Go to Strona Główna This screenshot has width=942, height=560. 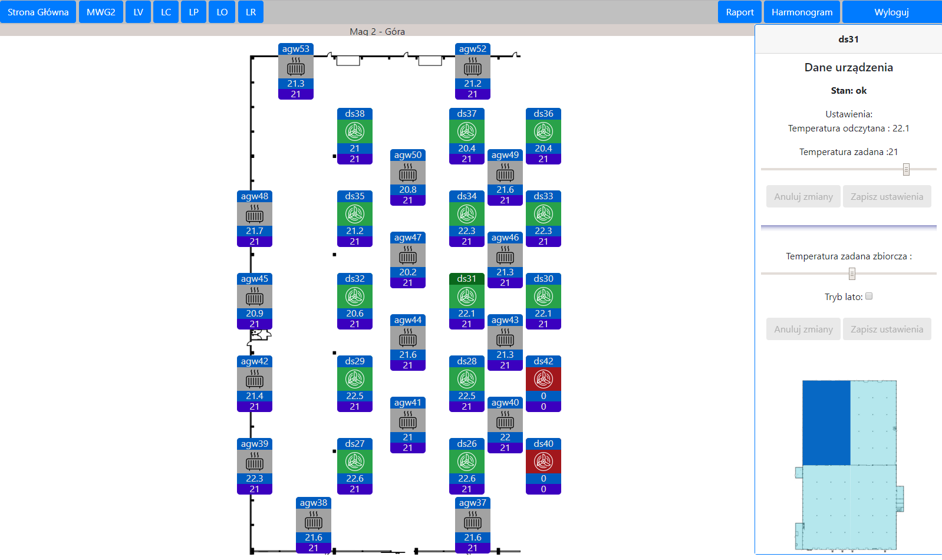coord(38,12)
